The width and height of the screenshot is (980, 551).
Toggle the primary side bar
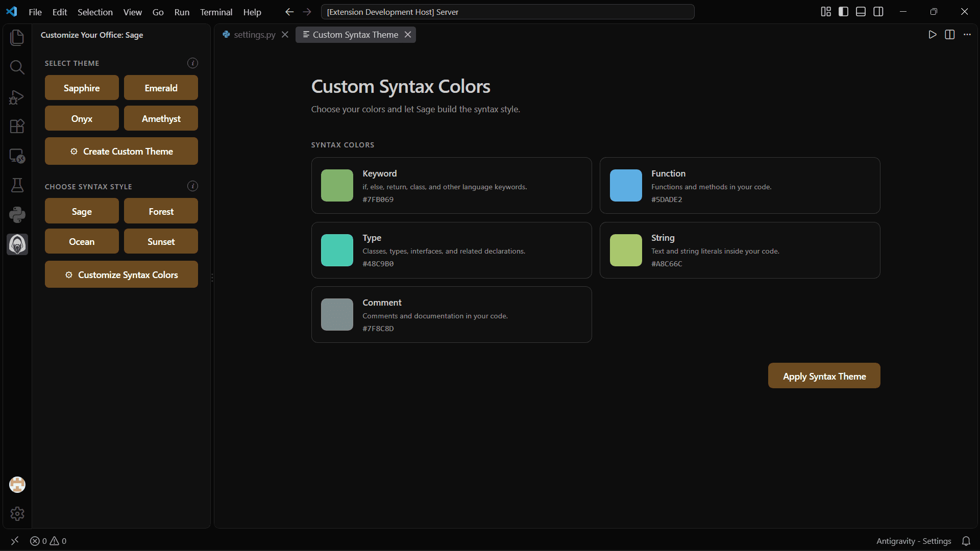pos(843,12)
